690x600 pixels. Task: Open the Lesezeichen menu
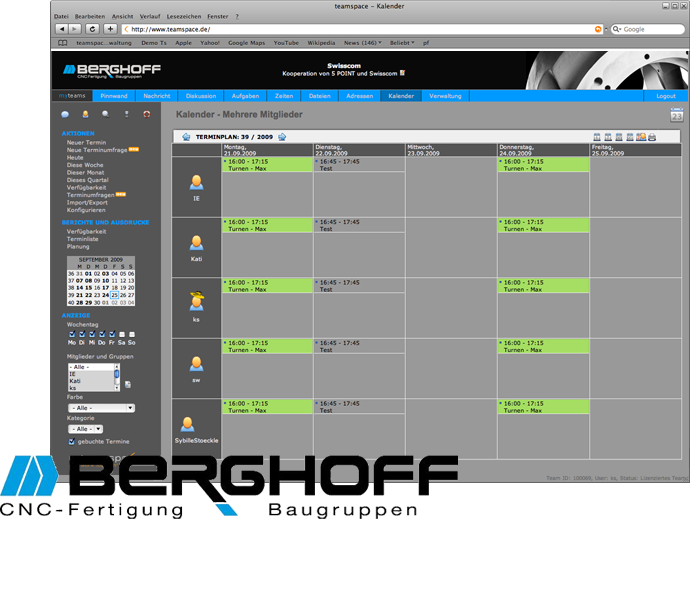184,16
